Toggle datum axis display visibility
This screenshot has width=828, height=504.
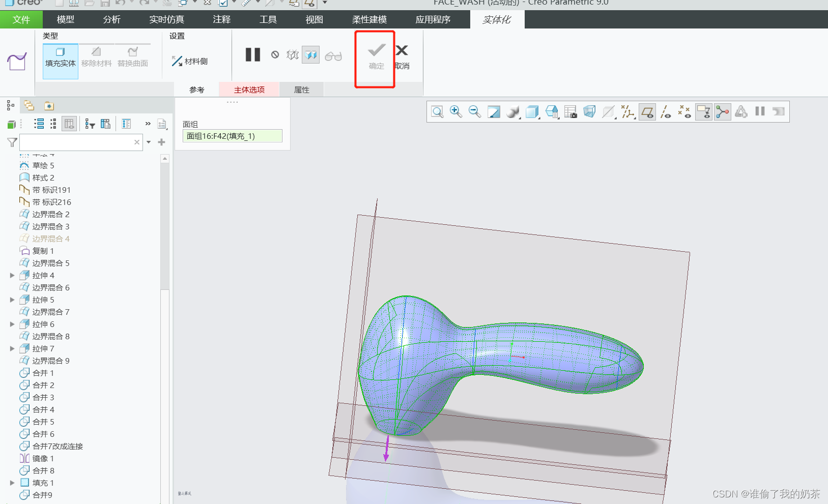pyautogui.click(x=666, y=111)
